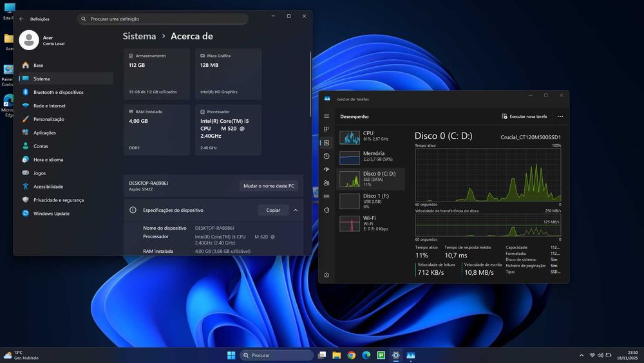Screen dimensions: 644x363
Task: Click the Settings page scrollbar
Action: click(310, 84)
